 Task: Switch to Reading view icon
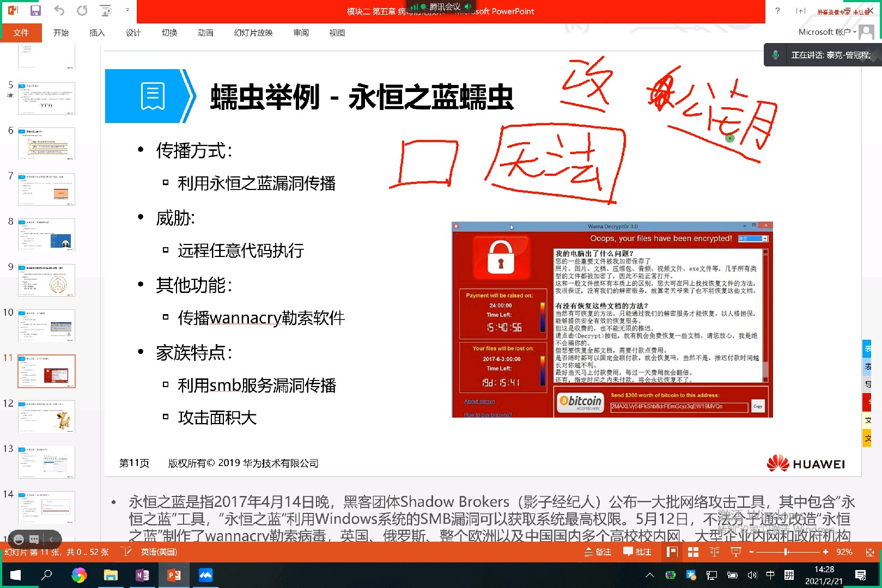tap(715, 552)
